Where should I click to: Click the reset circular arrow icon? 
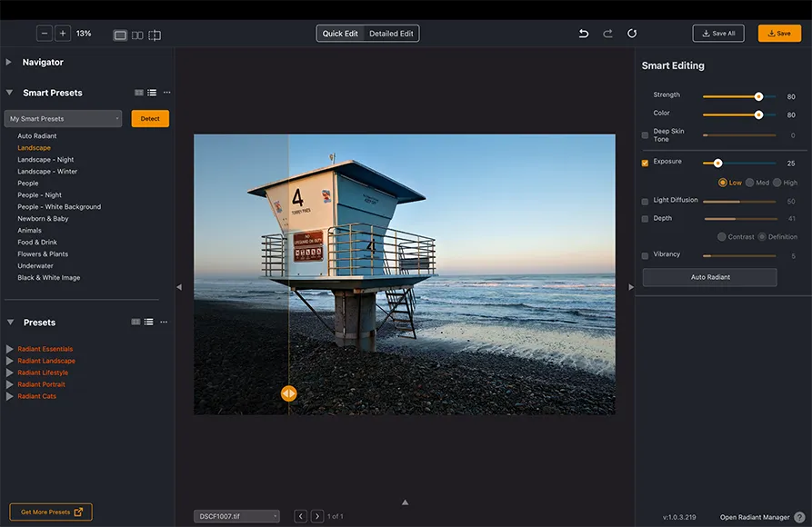coord(632,34)
